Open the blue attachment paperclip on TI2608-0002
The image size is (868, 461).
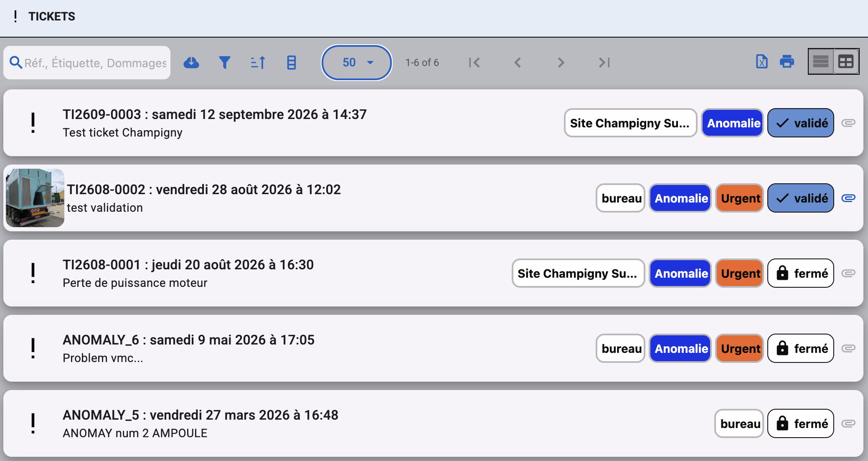click(848, 198)
